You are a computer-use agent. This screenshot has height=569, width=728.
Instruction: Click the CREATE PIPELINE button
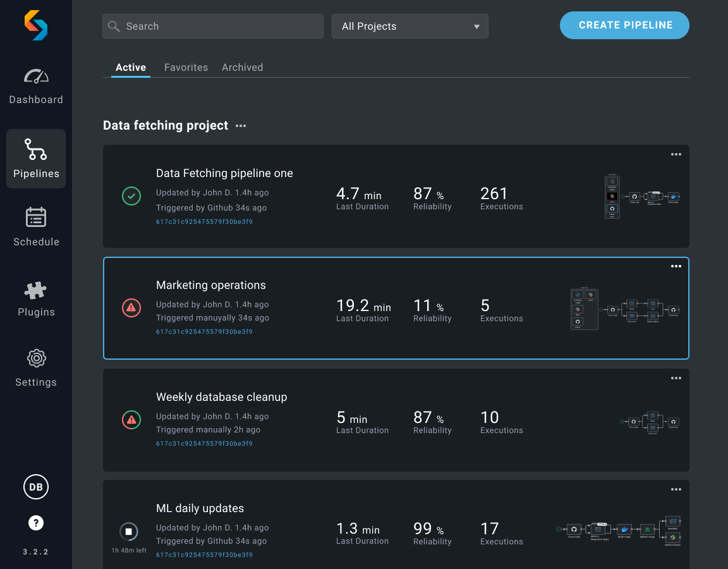pos(624,25)
